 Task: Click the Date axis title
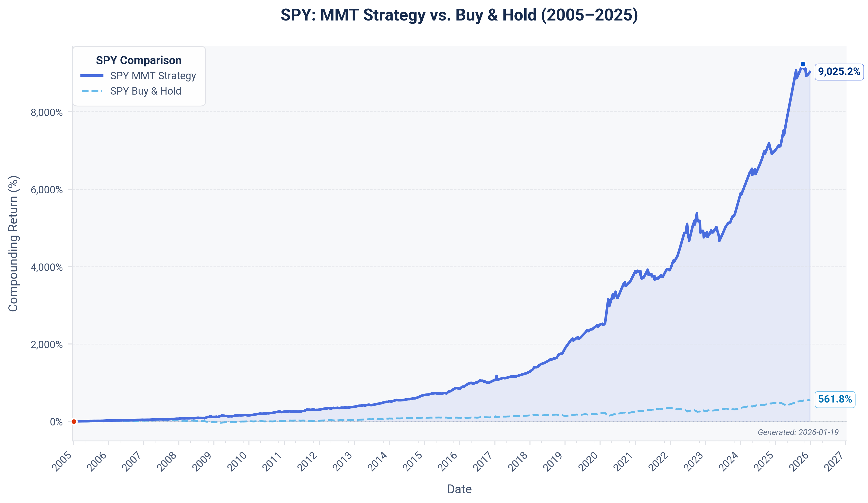click(x=459, y=489)
